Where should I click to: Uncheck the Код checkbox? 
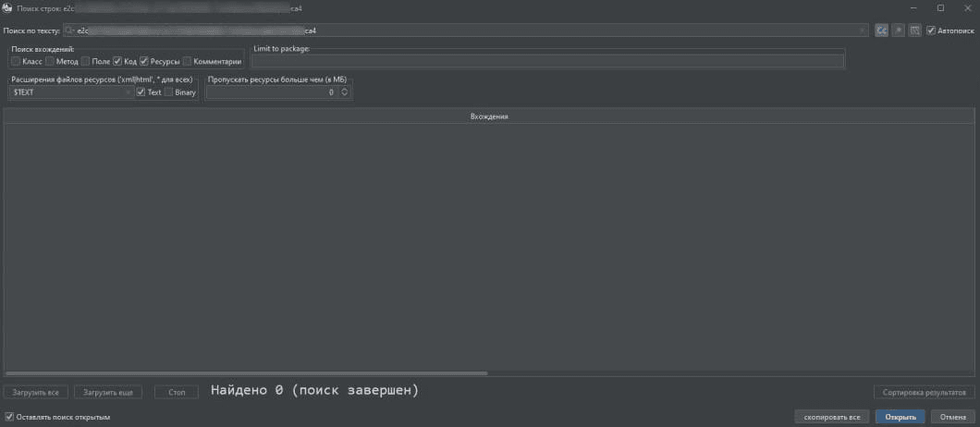[117, 61]
